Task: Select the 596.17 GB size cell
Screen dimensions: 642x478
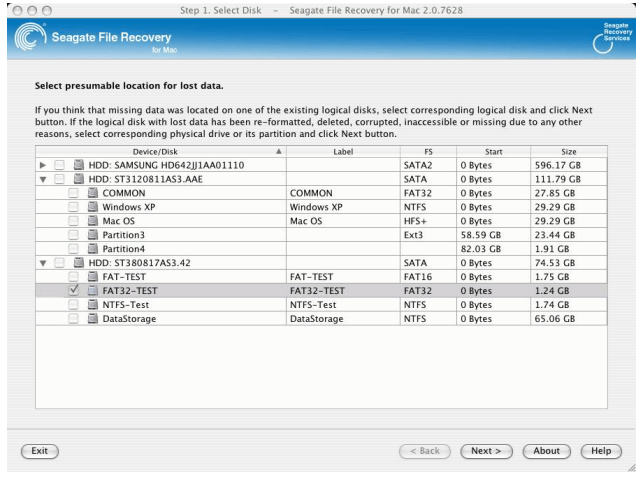Action: pyautogui.click(x=569, y=165)
